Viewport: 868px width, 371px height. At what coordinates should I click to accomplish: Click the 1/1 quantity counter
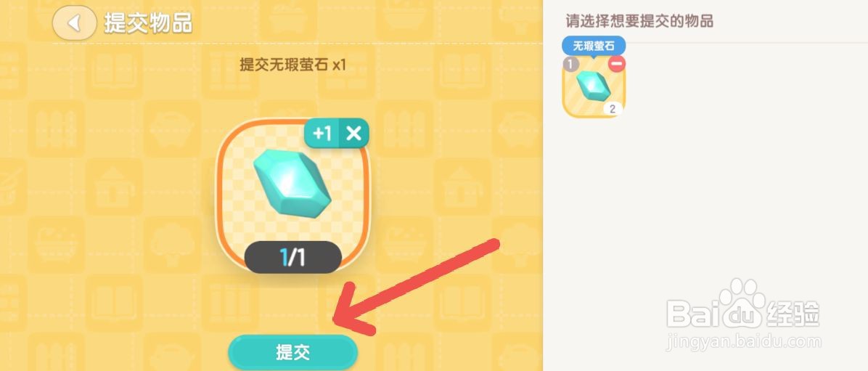click(292, 258)
